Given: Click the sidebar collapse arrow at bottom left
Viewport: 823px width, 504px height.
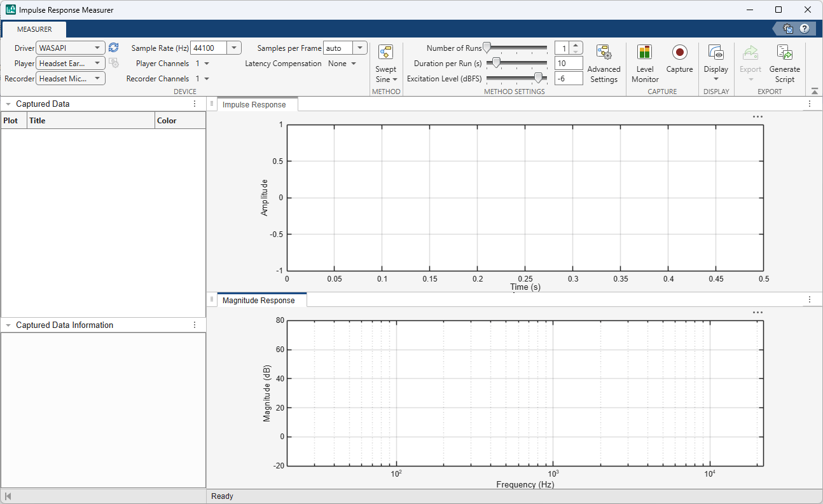Looking at the screenshot, I should click(x=8, y=496).
